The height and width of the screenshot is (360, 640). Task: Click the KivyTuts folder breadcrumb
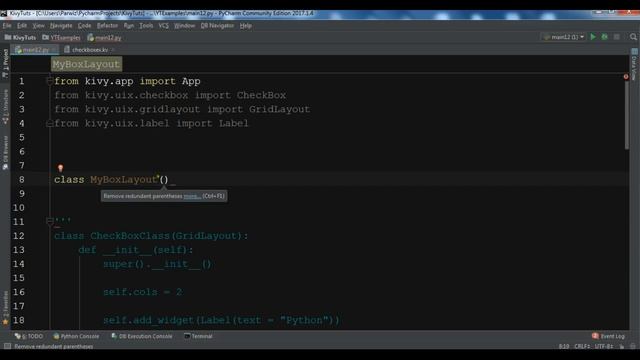(x=20, y=38)
